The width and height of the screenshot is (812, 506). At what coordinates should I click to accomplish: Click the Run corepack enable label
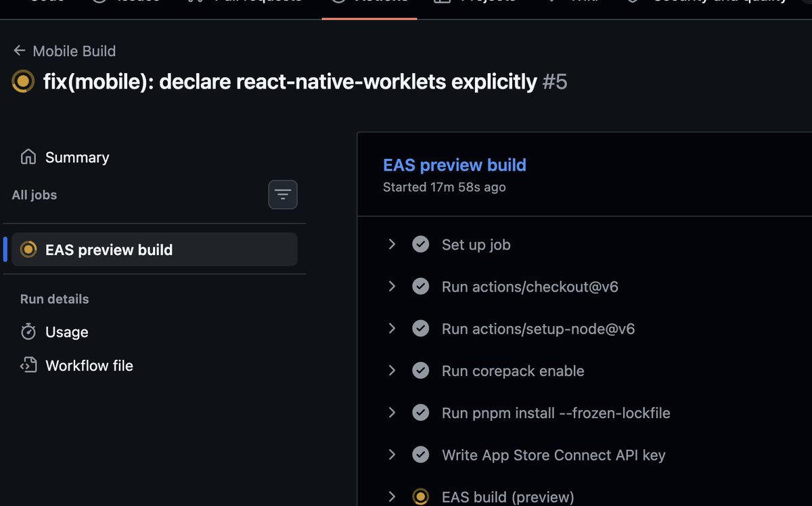(513, 371)
